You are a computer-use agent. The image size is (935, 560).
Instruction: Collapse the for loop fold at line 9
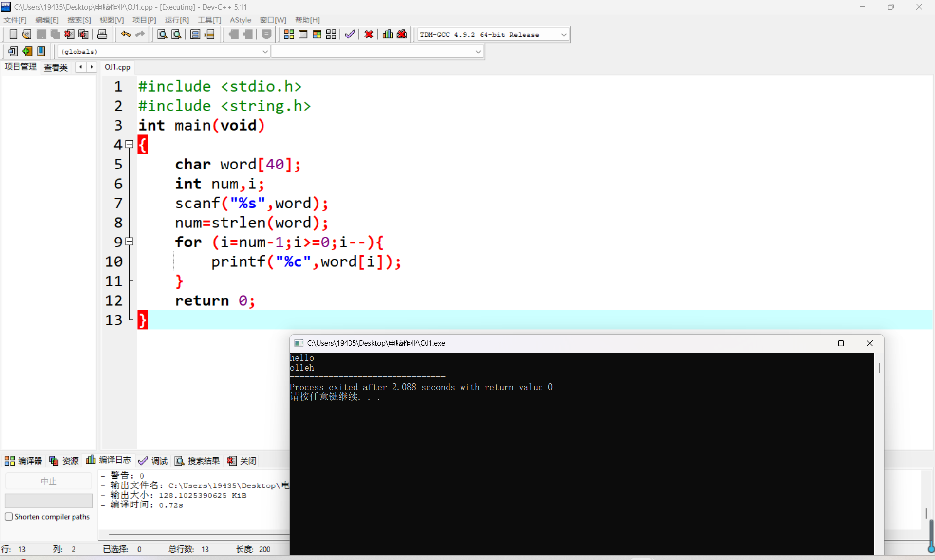[130, 242]
